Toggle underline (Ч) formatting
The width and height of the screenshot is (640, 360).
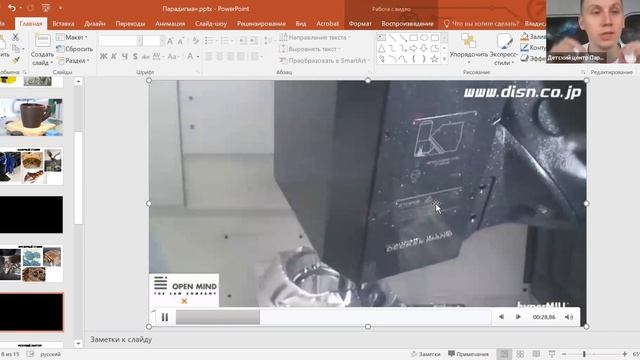pyautogui.click(x=125, y=56)
